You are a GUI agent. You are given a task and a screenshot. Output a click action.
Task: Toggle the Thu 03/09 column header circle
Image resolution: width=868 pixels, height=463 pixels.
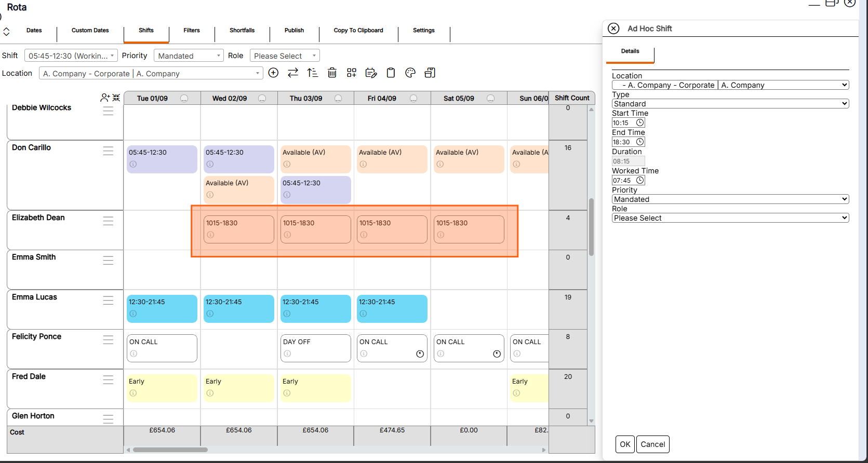[x=338, y=98]
